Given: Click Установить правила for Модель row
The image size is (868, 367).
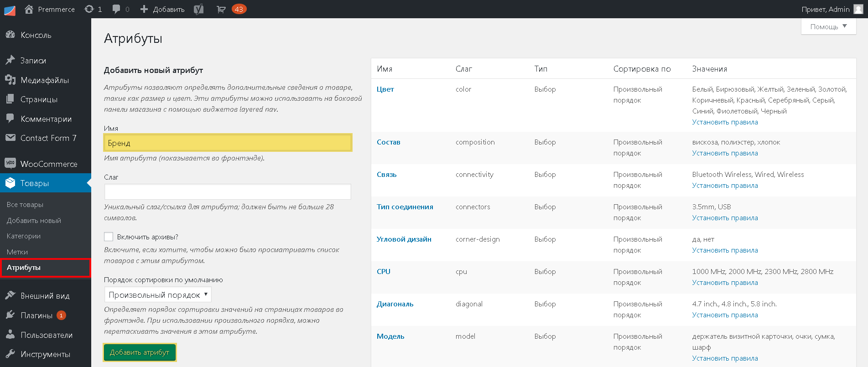Looking at the screenshot, I should (x=725, y=358).
